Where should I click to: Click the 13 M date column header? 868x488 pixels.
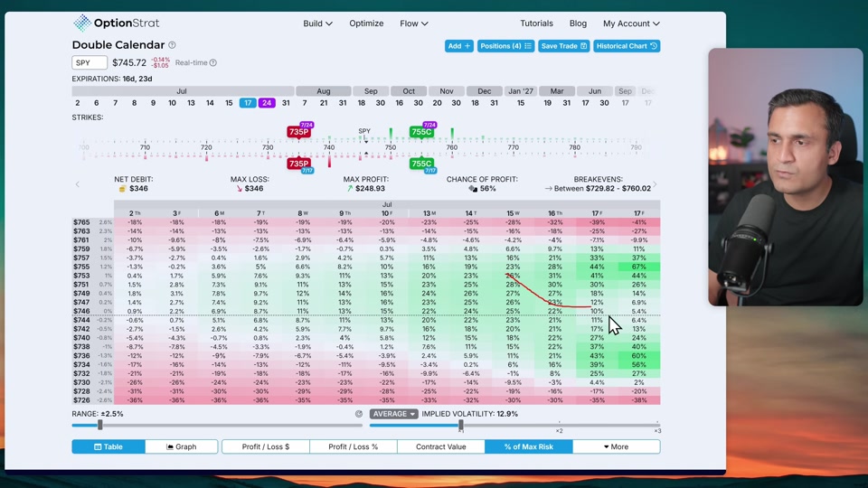429,213
